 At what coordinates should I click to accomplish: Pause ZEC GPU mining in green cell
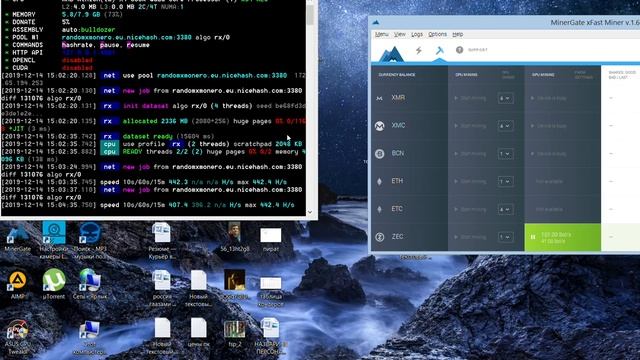tap(533, 237)
